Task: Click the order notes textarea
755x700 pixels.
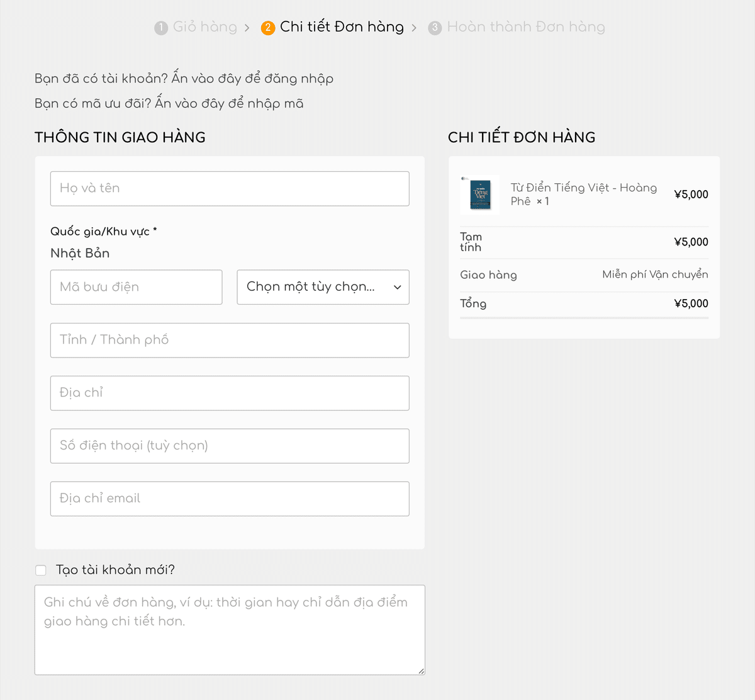Action: pyautogui.click(x=230, y=629)
